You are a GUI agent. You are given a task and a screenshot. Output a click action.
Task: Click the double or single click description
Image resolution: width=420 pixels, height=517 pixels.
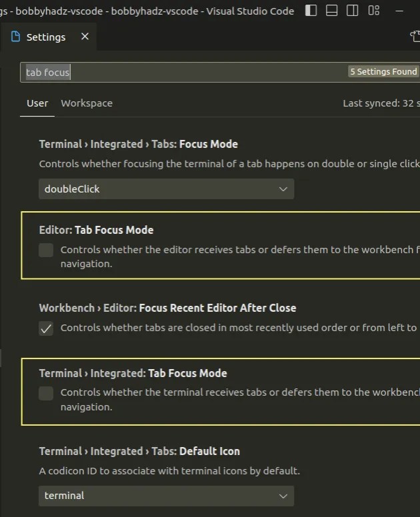(x=229, y=163)
